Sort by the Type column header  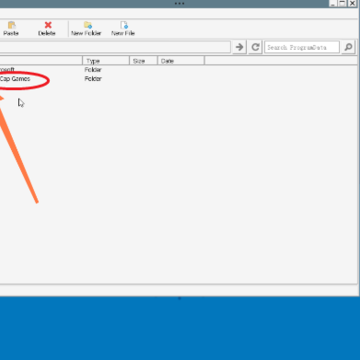pyautogui.click(x=106, y=61)
